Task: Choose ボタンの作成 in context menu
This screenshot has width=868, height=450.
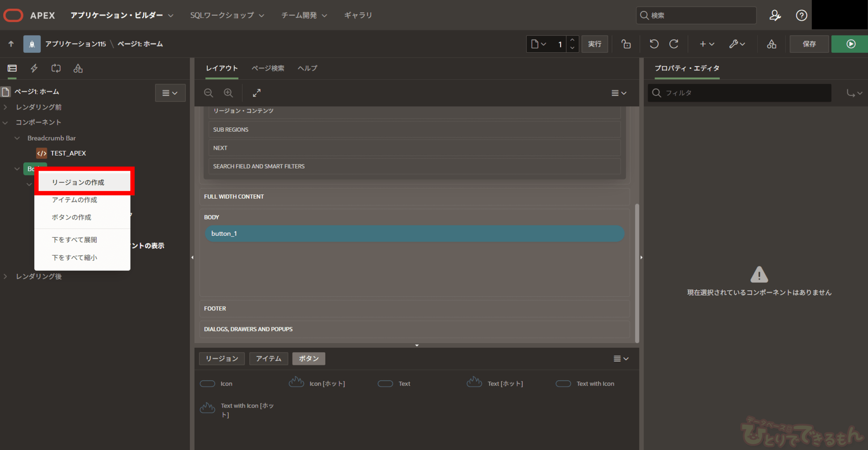Action: tap(71, 217)
